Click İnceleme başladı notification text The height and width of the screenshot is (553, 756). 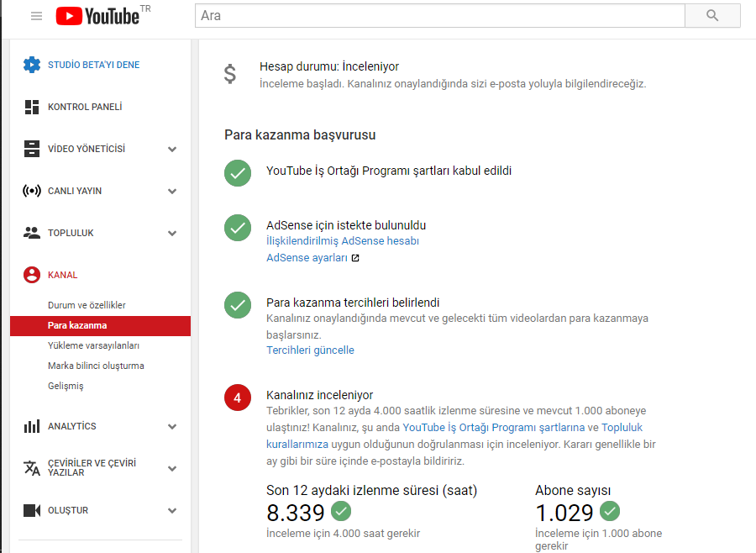[x=453, y=83]
